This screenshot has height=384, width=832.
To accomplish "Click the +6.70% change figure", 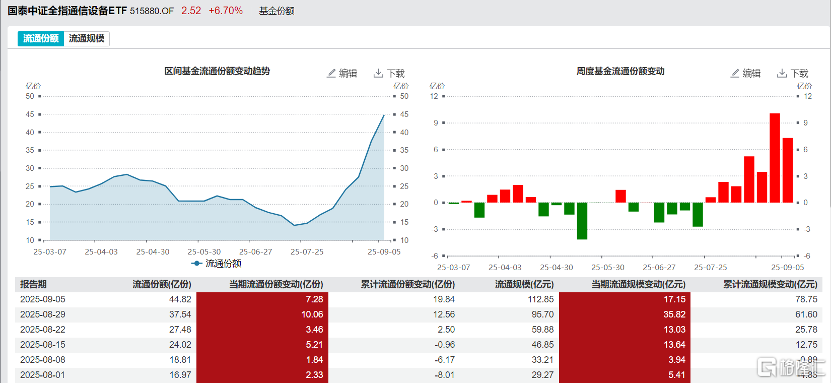I will (226, 10).
